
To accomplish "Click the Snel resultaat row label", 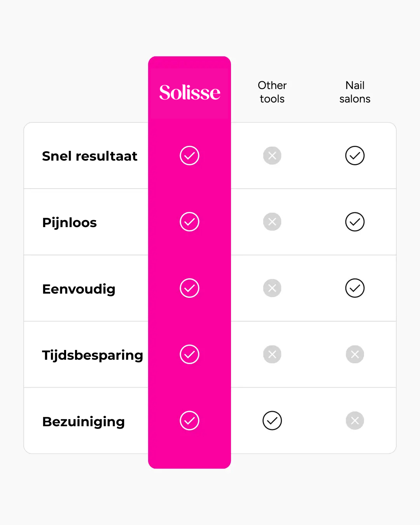I will point(89,156).
